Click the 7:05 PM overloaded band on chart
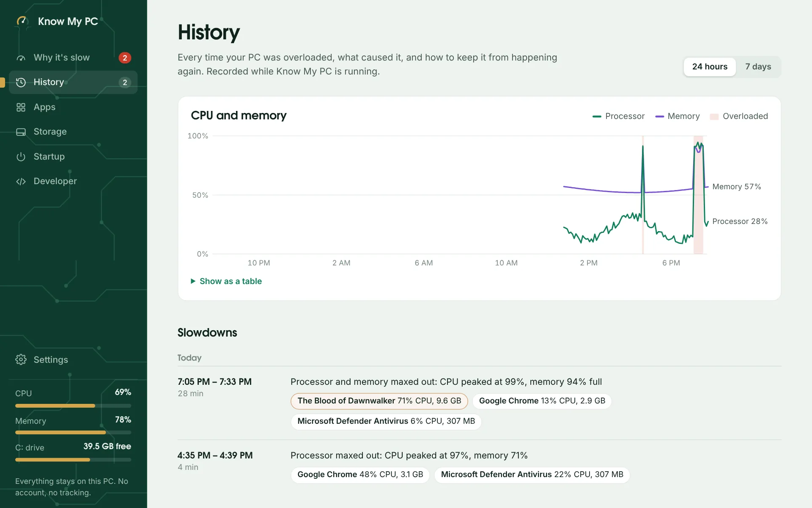The image size is (812, 508). click(x=698, y=195)
